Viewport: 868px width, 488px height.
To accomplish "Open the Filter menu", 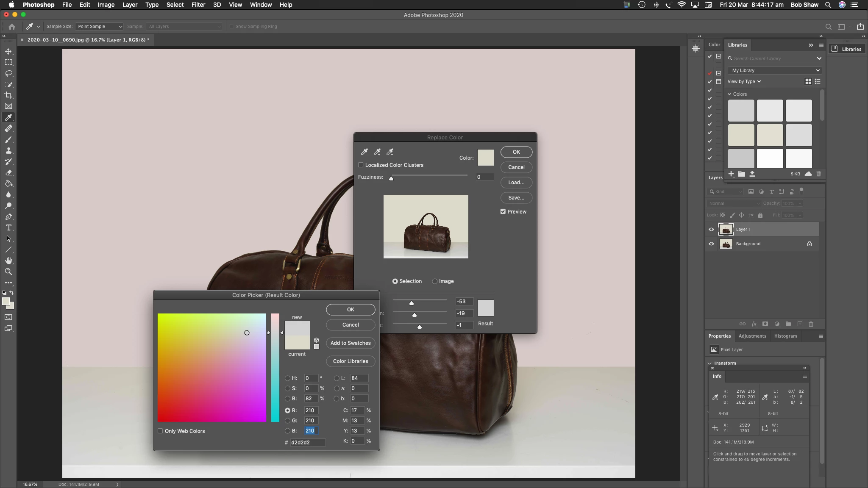I will 198,5.
